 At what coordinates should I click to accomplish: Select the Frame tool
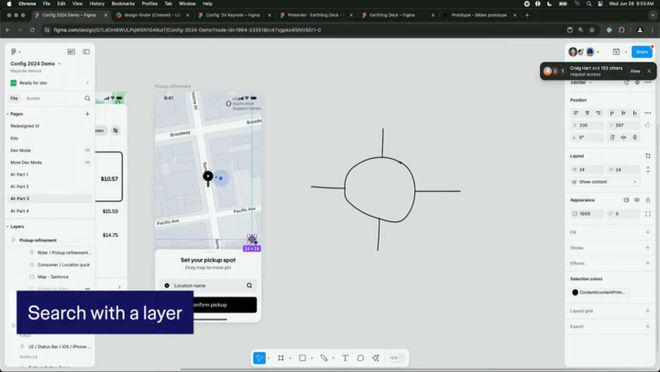(281, 358)
